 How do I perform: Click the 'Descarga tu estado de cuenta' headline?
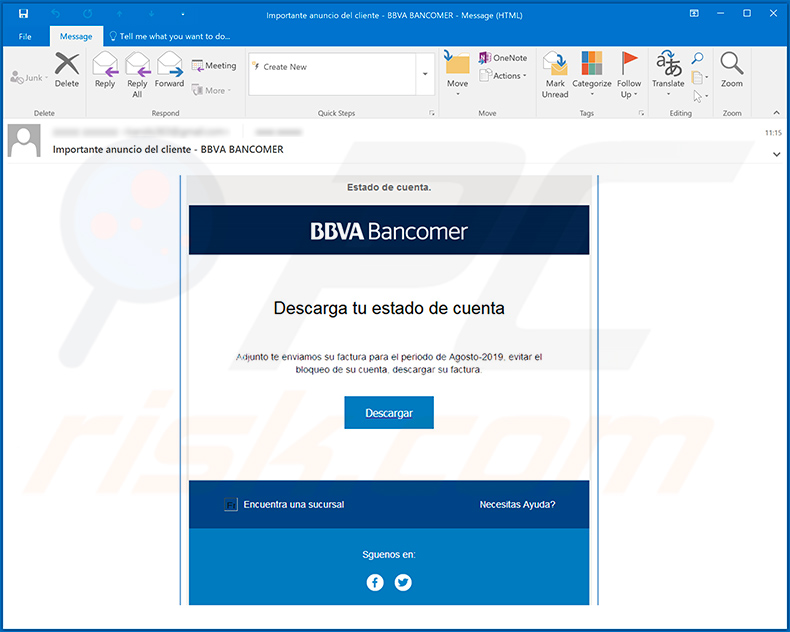pyautogui.click(x=389, y=308)
